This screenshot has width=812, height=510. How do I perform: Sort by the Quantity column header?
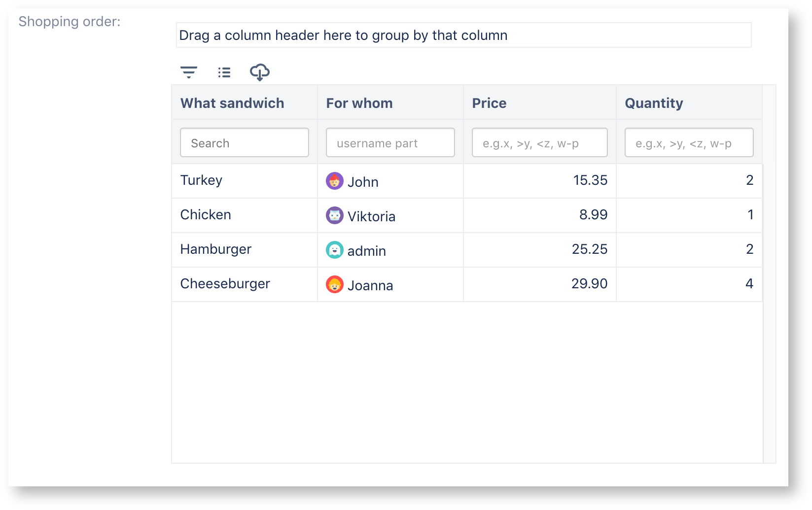[653, 103]
